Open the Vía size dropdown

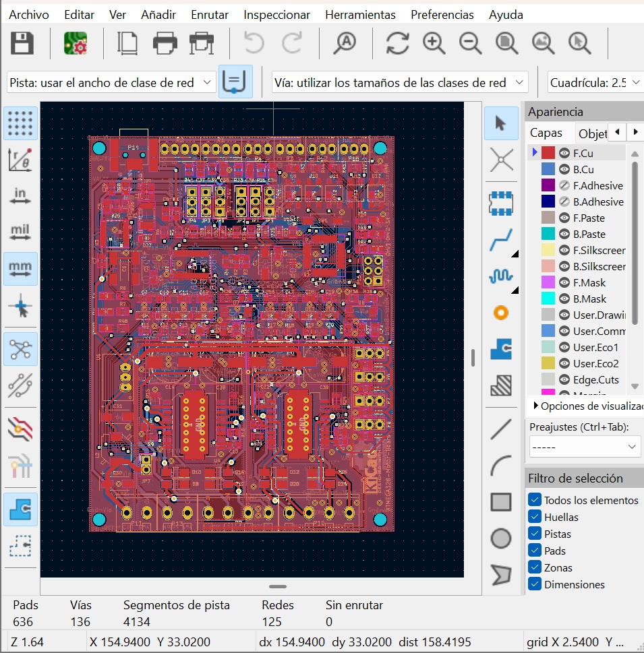click(x=399, y=83)
